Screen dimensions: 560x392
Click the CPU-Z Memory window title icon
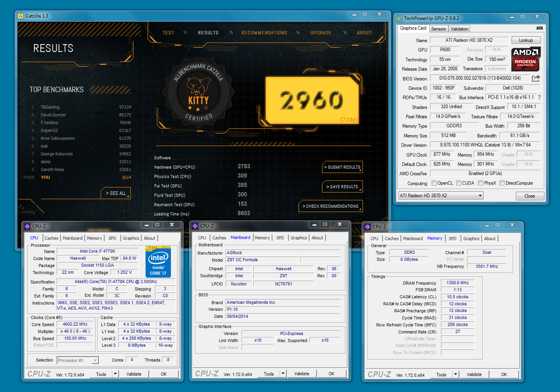[368, 226]
